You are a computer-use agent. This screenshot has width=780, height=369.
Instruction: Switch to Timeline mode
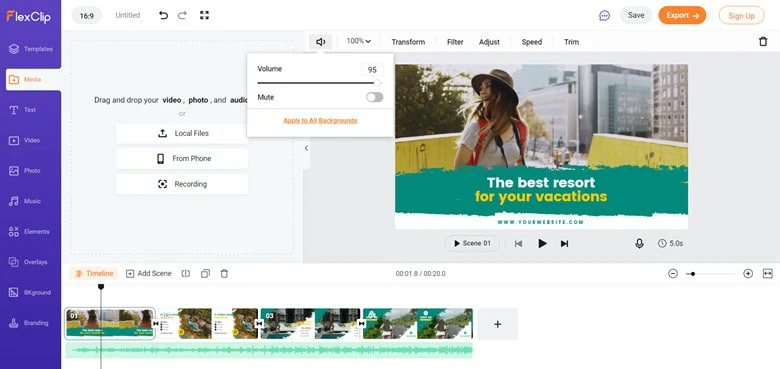(x=94, y=274)
